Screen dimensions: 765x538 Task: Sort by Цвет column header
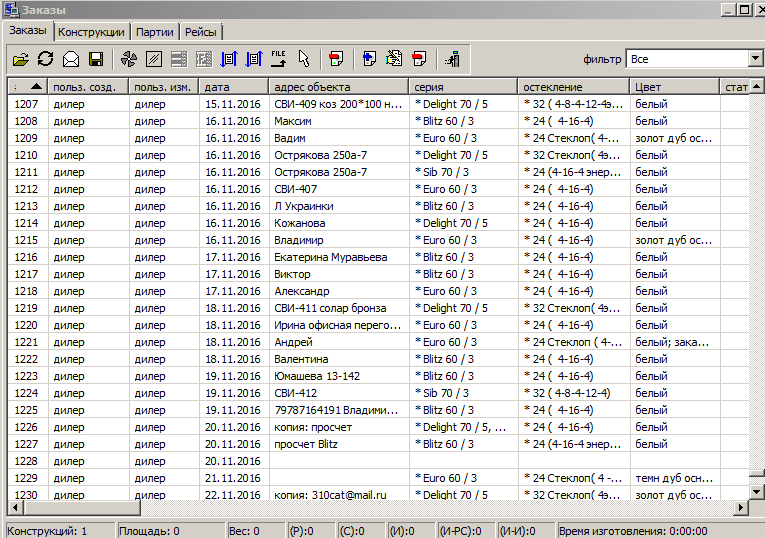(x=674, y=87)
